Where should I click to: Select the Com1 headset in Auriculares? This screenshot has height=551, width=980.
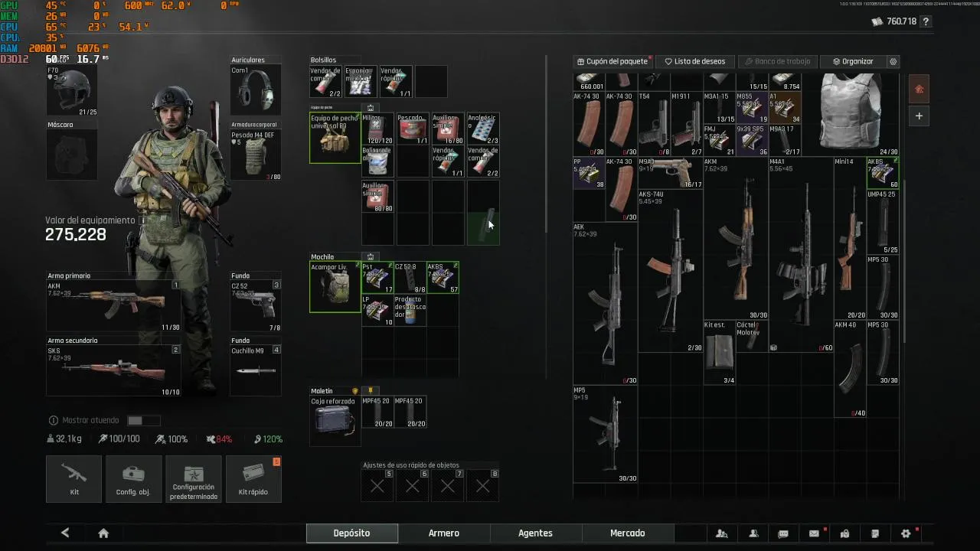tap(256, 91)
